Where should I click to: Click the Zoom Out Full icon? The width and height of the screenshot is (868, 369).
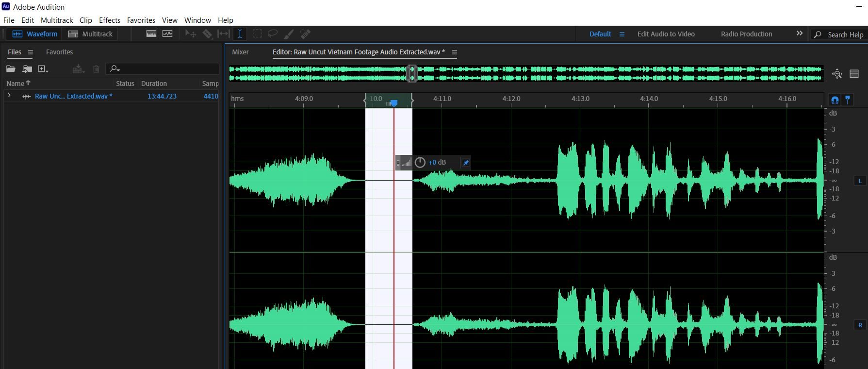(837, 74)
